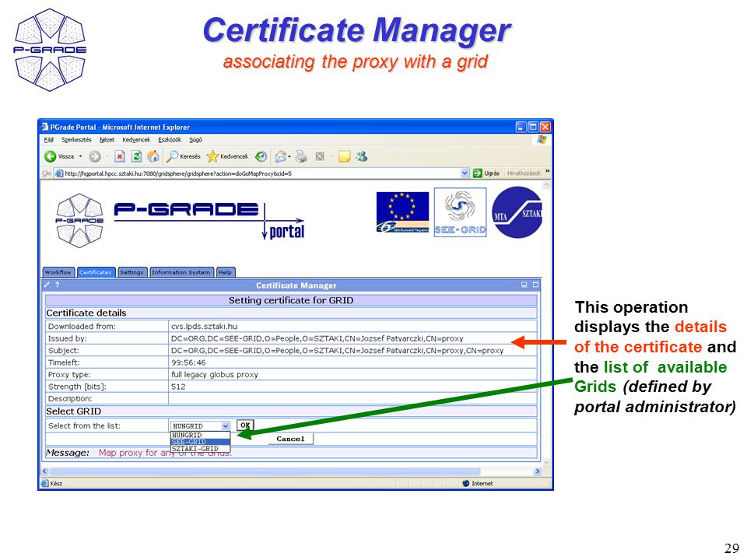Click the MTA SZTAKI round logo
747x560 pixels.
click(x=517, y=212)
